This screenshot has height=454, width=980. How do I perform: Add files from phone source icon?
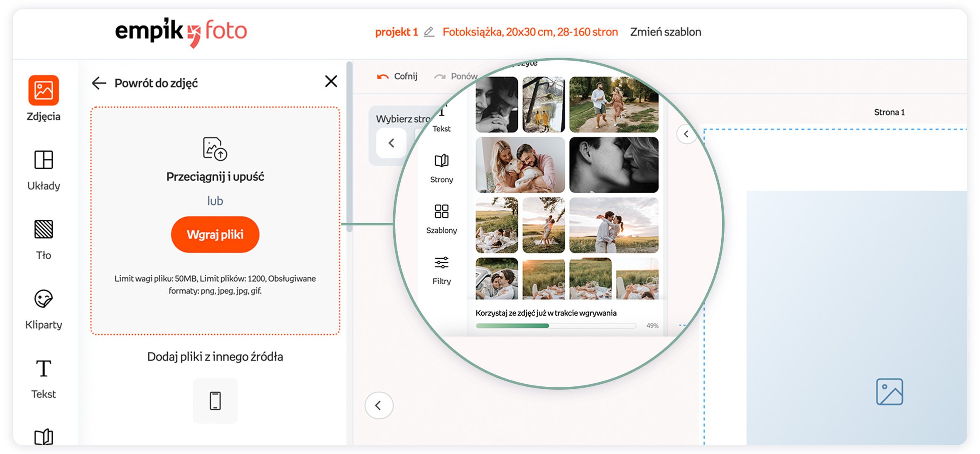(x=215, y=401)
